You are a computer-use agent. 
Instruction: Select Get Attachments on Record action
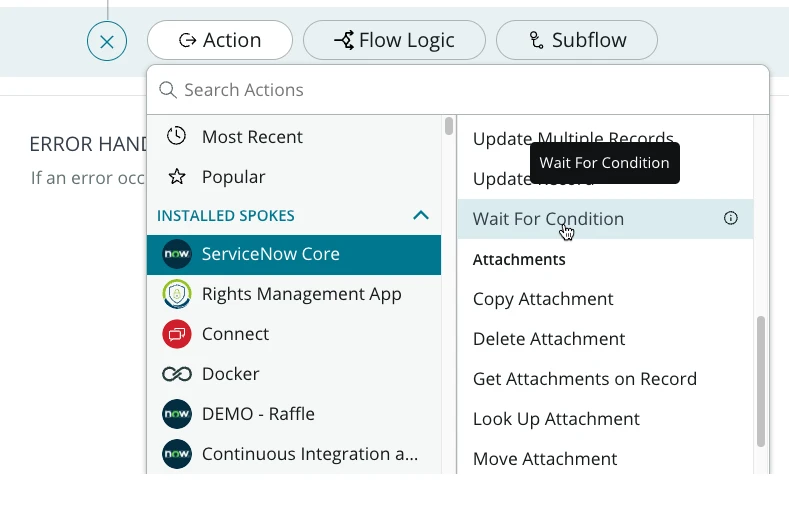click(584, 379)
